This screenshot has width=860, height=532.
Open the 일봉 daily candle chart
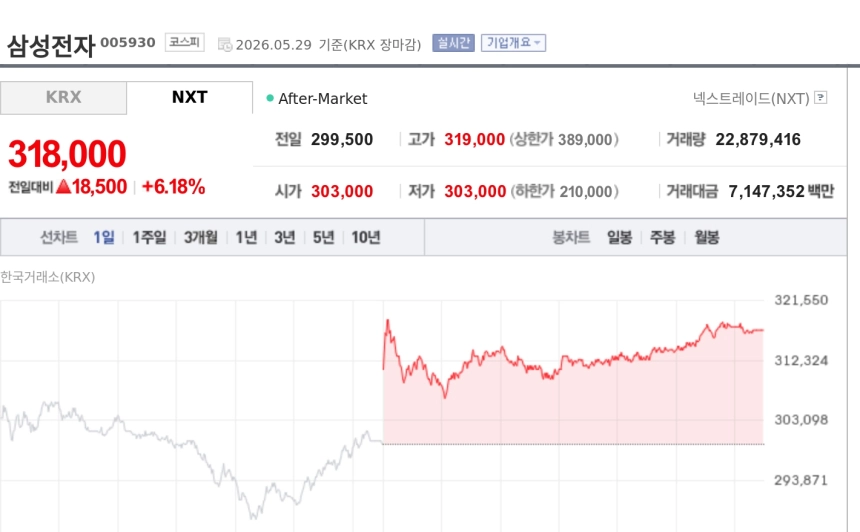point(619,237)
